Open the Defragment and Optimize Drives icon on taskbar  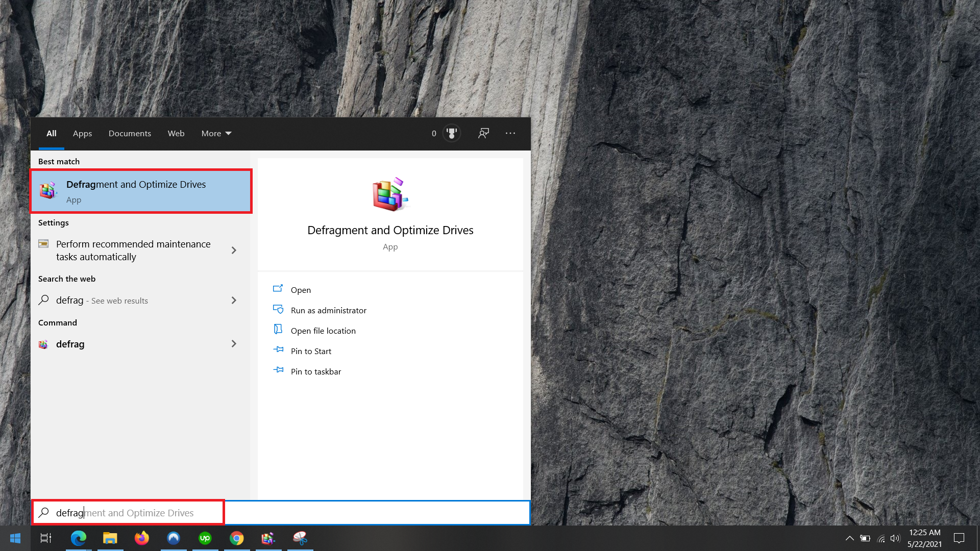(x=268, y=538)
